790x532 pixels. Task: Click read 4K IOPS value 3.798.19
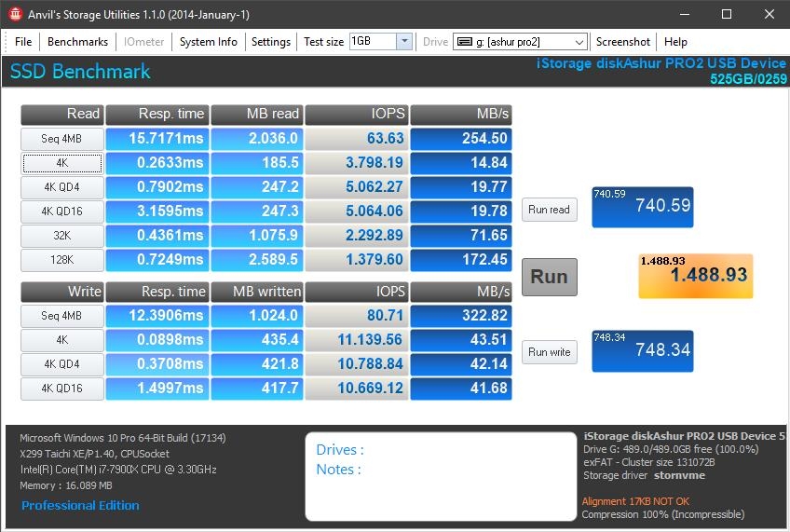[357, 163]
